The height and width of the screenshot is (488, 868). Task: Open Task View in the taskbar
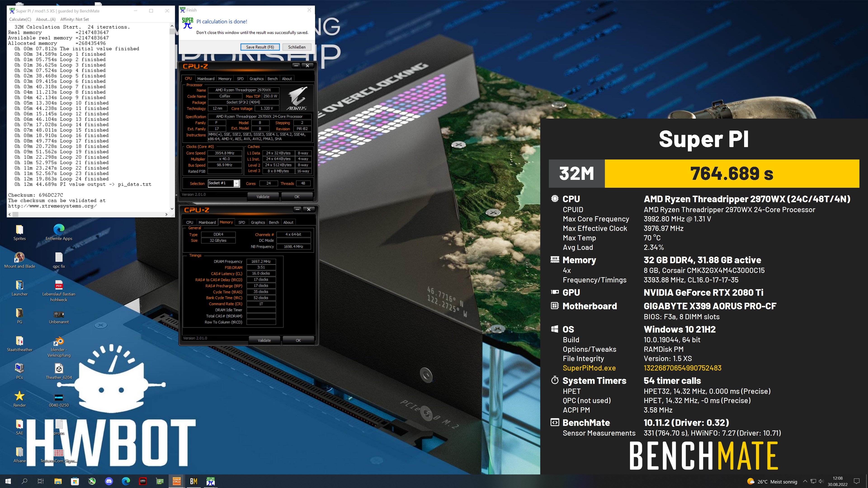click(x=41, y=481)
